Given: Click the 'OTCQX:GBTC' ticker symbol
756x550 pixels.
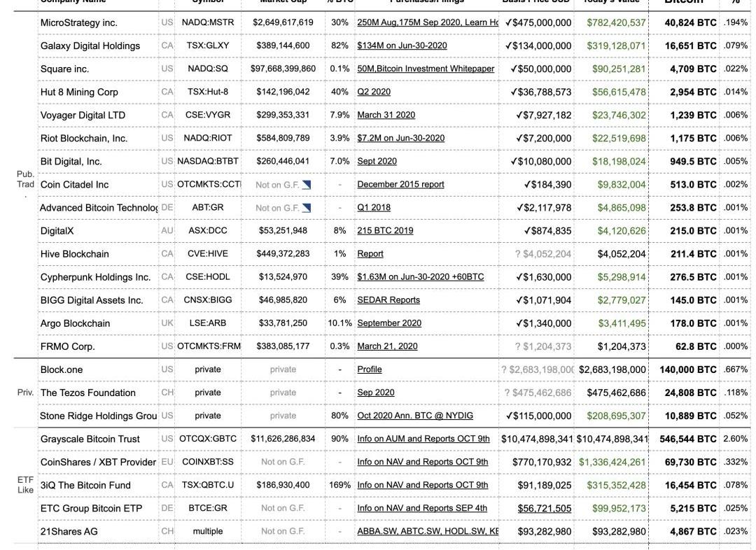Looking at the screenshot, I should coord(208,439).
